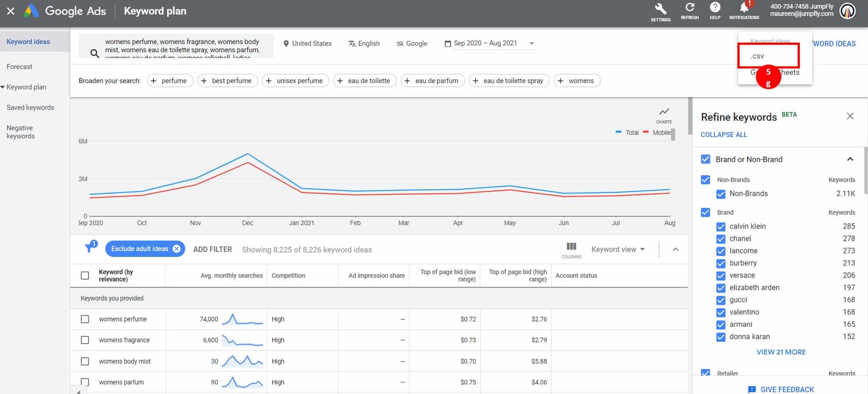Screen dimensions: 868x394
Task: Click the Dec peak on the Total line
Action: [248, 154]
